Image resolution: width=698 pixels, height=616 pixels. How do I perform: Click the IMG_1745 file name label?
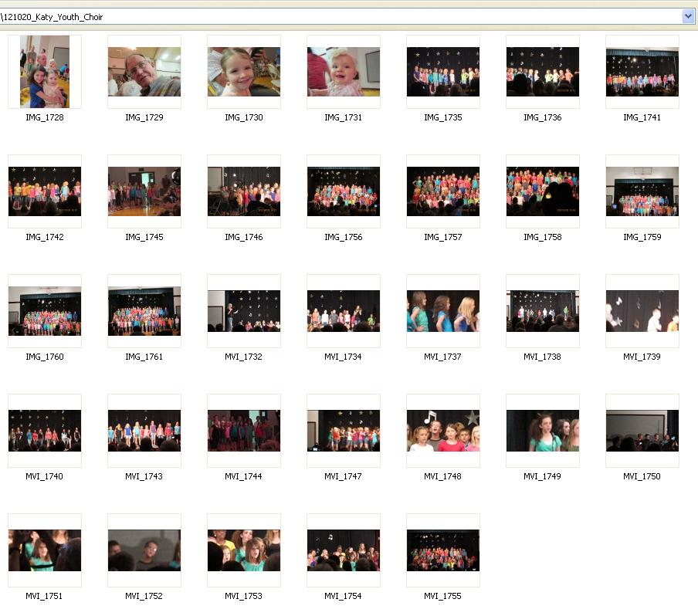coord(144,237)
